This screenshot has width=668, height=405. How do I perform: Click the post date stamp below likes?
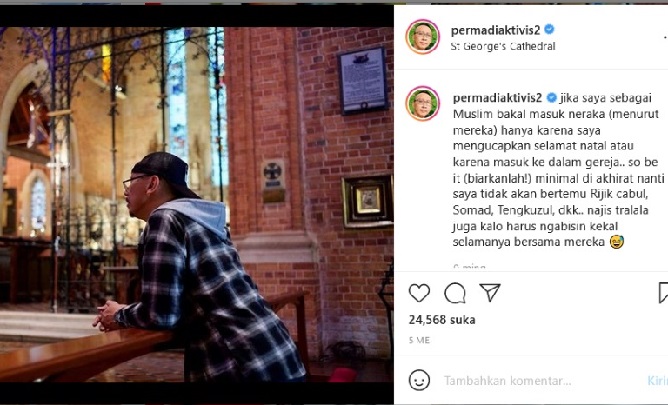pyautogui.click(x=419, y=340)
